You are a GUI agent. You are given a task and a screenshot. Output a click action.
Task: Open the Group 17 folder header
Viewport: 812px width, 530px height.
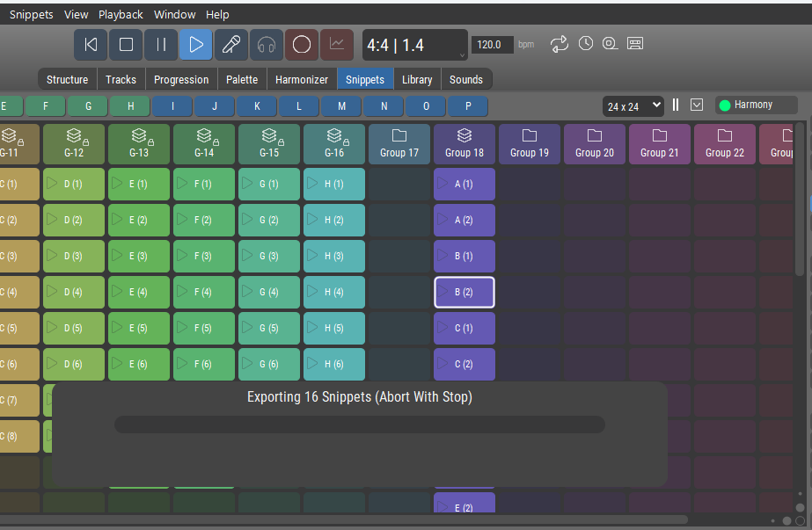[399, 143]
